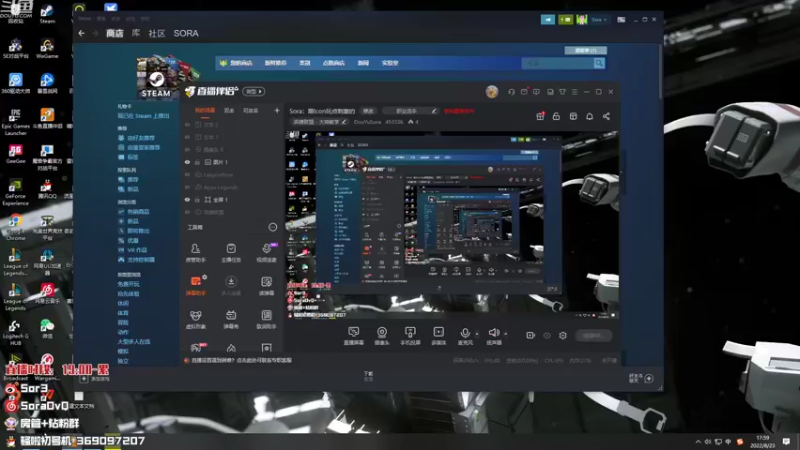Viewport: 800px width, 450px height.
Task: Open Steam SORA profile tab
Action: tap(186, 33)
